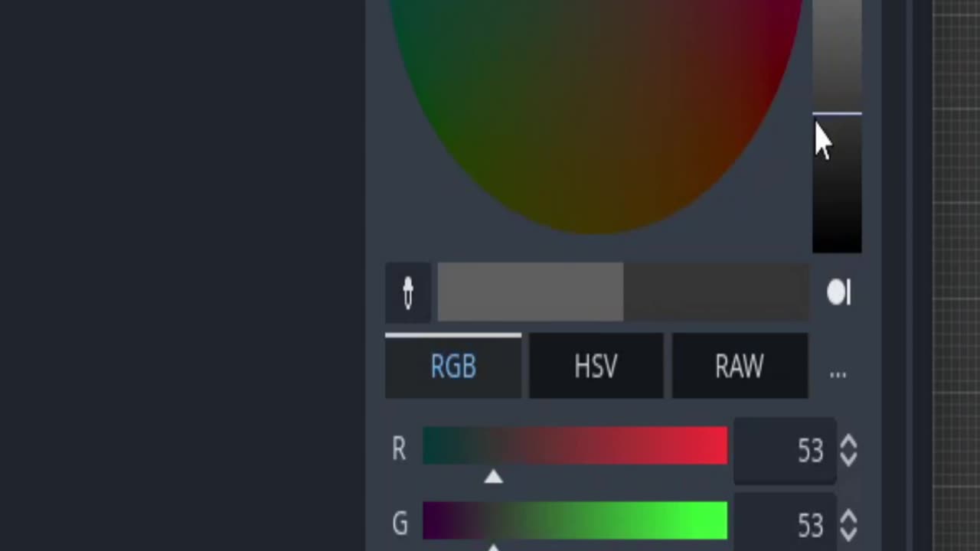Click the stepper arrows for G value

848,525
